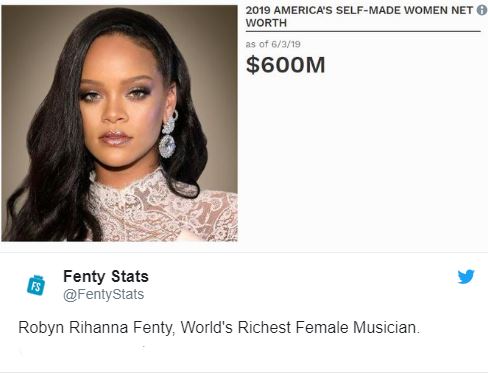Click 'NET' at the end of heading's first line
Viewport: 488px width, 376px height.
click(x=462, y=10)
